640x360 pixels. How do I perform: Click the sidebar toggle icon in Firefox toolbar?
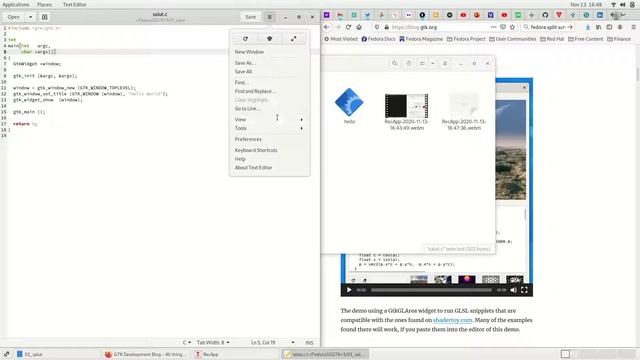click(609, 27)
